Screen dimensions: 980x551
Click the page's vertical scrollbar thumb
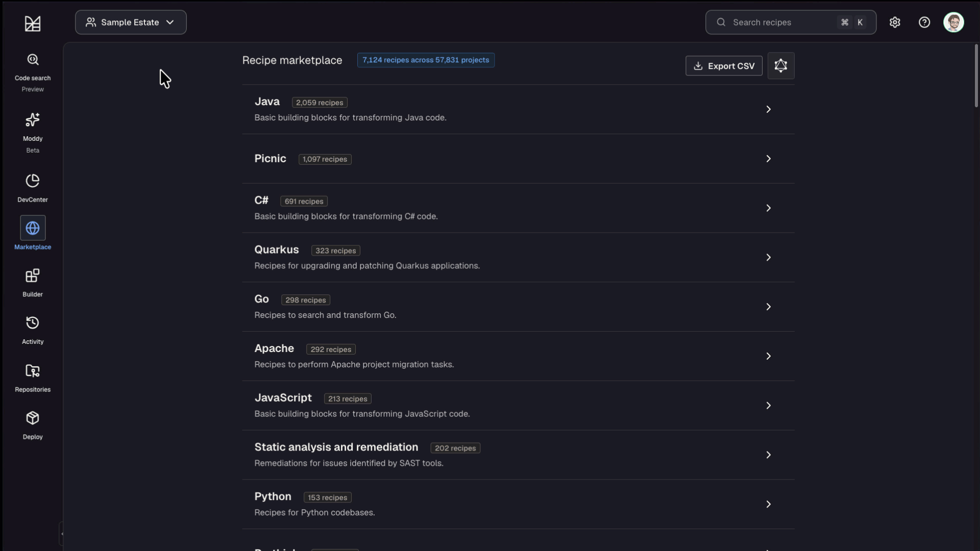(x=976, y=76)
